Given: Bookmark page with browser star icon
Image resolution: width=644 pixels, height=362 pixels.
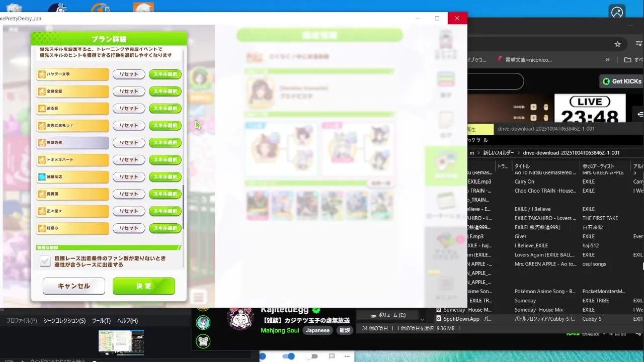Looking at the screenshot, I should [617, 44].
